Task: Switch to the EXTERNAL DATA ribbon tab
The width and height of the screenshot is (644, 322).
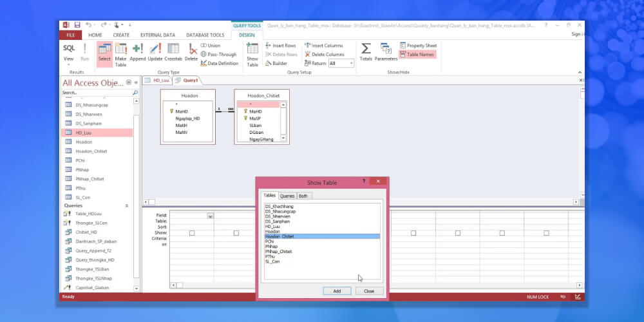Action: (158, 35)
